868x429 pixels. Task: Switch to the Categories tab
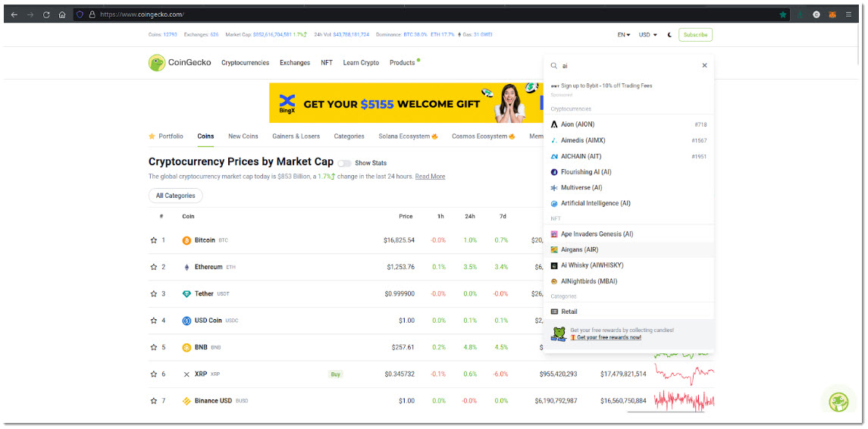coord(349,136)
